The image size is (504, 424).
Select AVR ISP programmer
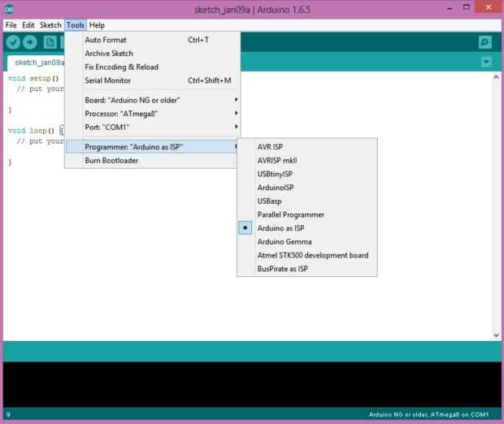[x=307, y=147]
